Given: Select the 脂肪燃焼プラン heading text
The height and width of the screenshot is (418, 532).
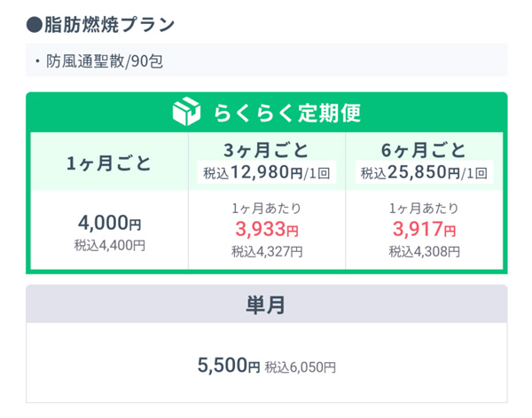Looking at the screenshot, I should coord(109,24).
